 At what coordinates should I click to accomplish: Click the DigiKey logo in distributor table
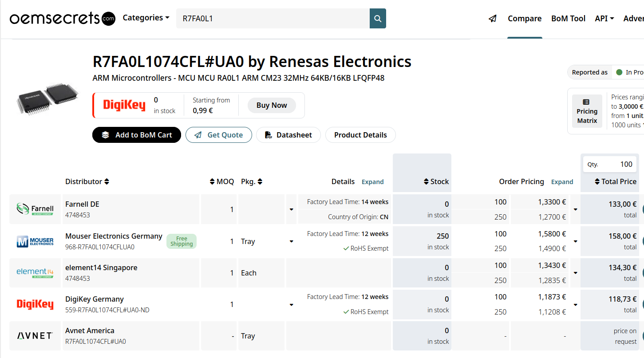[35, 304]
